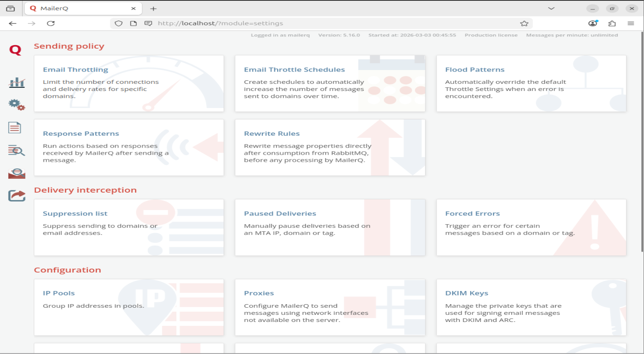This screenshot has height=354, width=644.
Task: Open the settings gears sidebar icon
Action: coord(17,105)
